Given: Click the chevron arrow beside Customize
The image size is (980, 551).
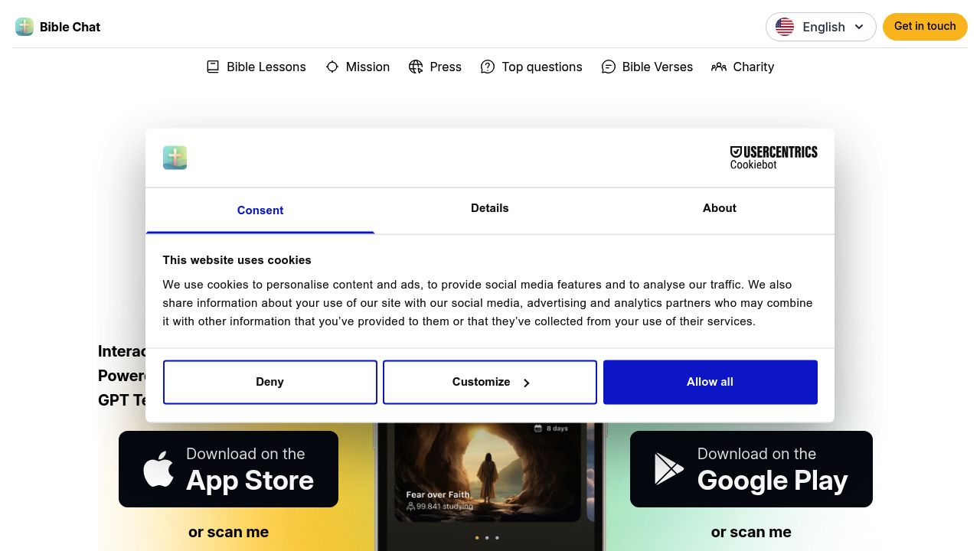Looking at the screenshot, I should point(527,383).
